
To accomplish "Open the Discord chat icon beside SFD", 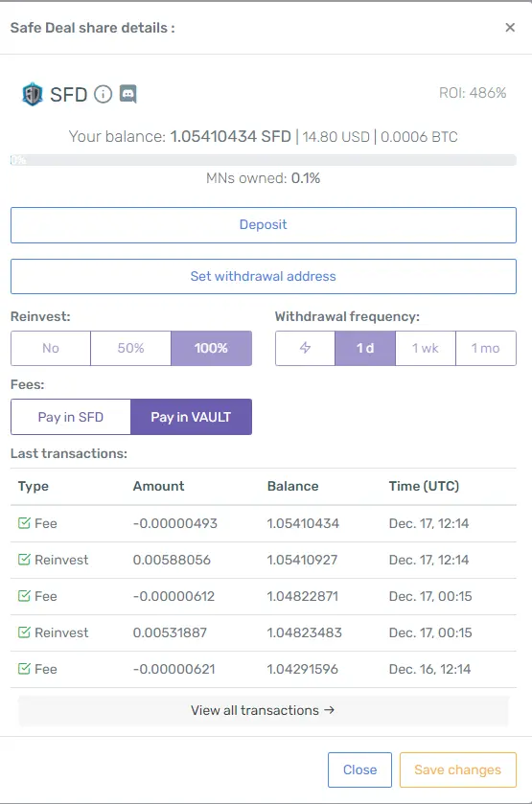I will pos(128,94).
